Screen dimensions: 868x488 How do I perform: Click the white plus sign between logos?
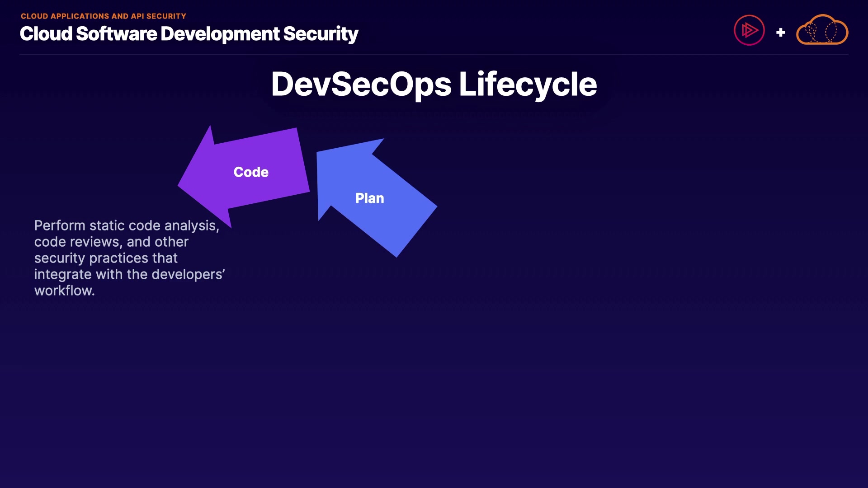(780, 33)
